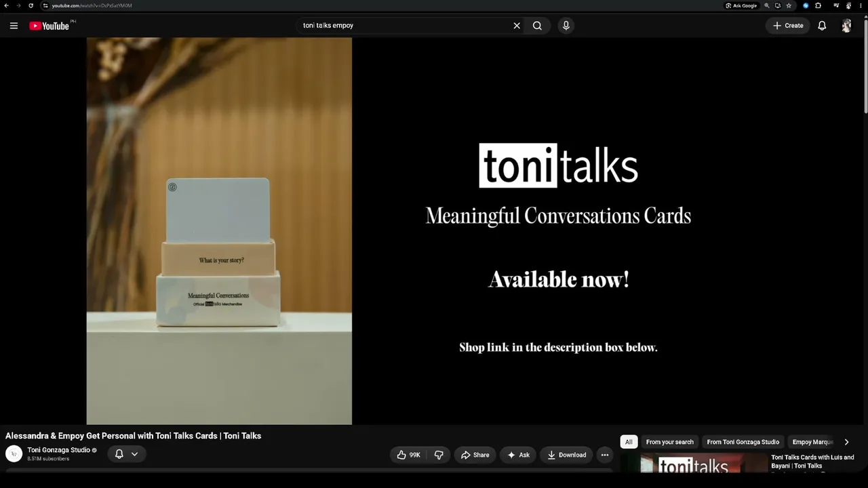This screenshot has width=868, height=488.
Task: Show more filter chips with right arrow
Action: point(846,442)
